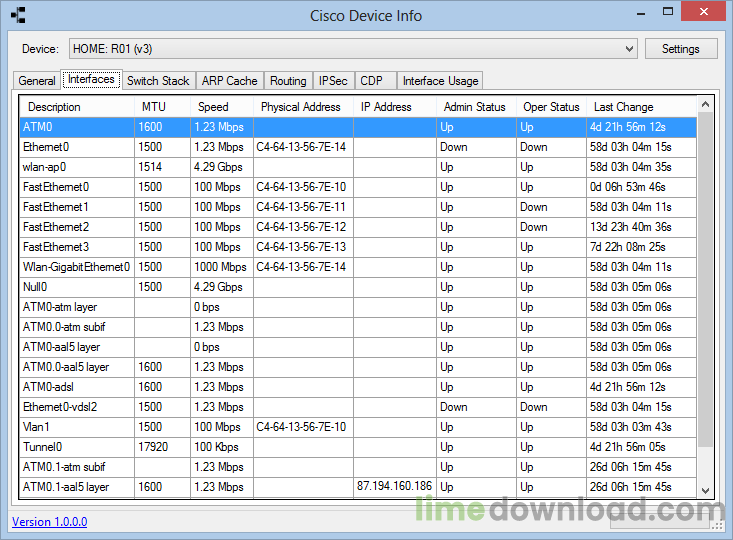Sort by the Description column header

click(x=77, y=107)
